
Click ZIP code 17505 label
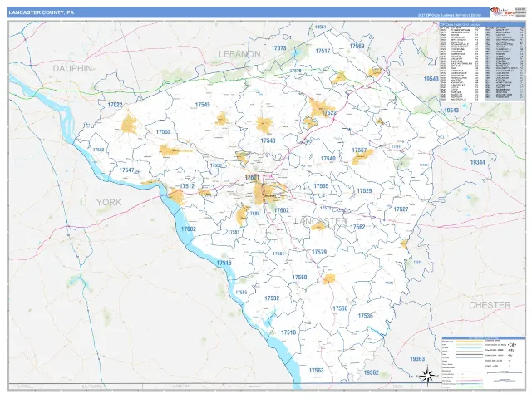[322, 186]
